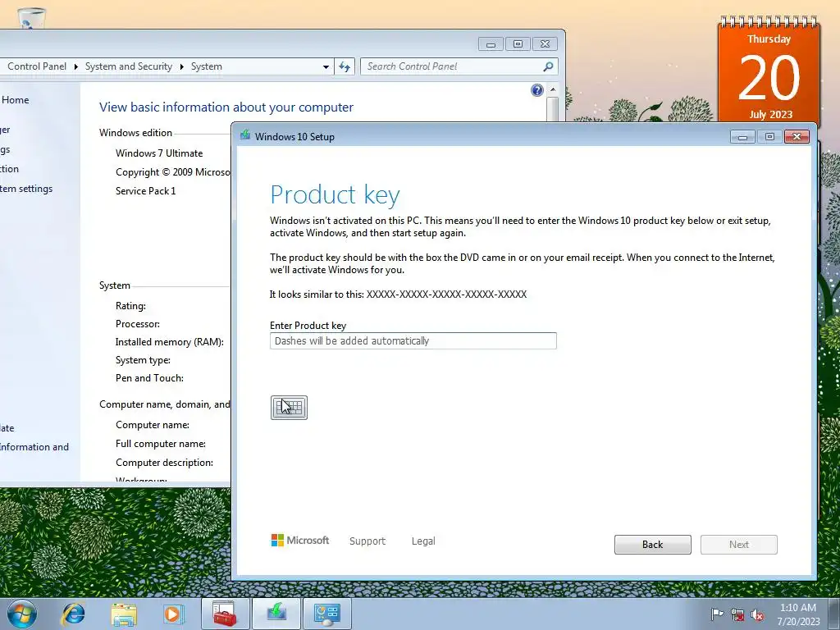
Task: Select System and Security in the breadcrumb
Action: 129,66
